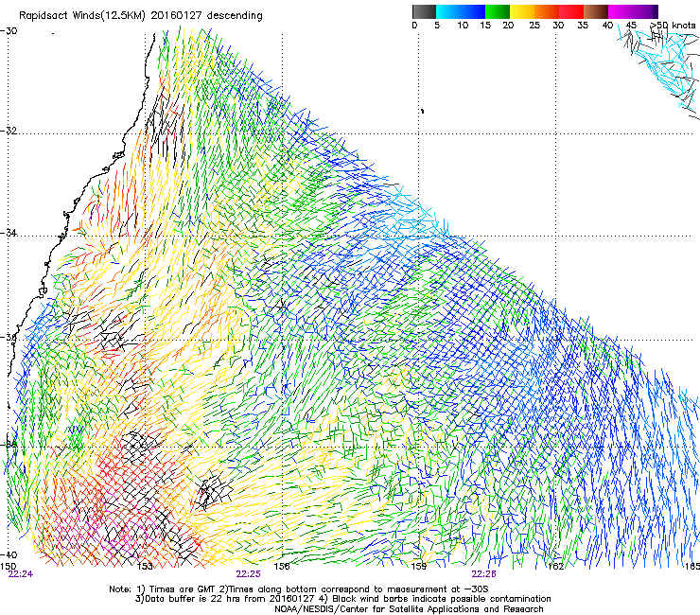This screenshot has height=615, width=700.
Task: Click the latitude label '-40'
Action: tap(9, 554)
